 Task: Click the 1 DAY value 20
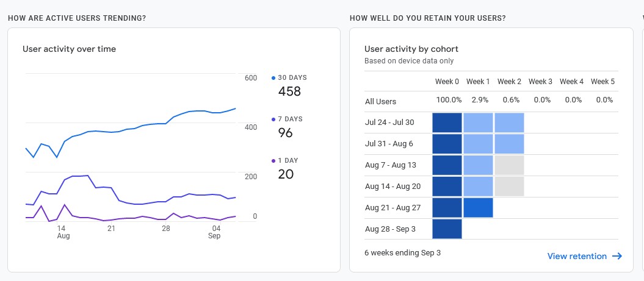click(285, 174)
